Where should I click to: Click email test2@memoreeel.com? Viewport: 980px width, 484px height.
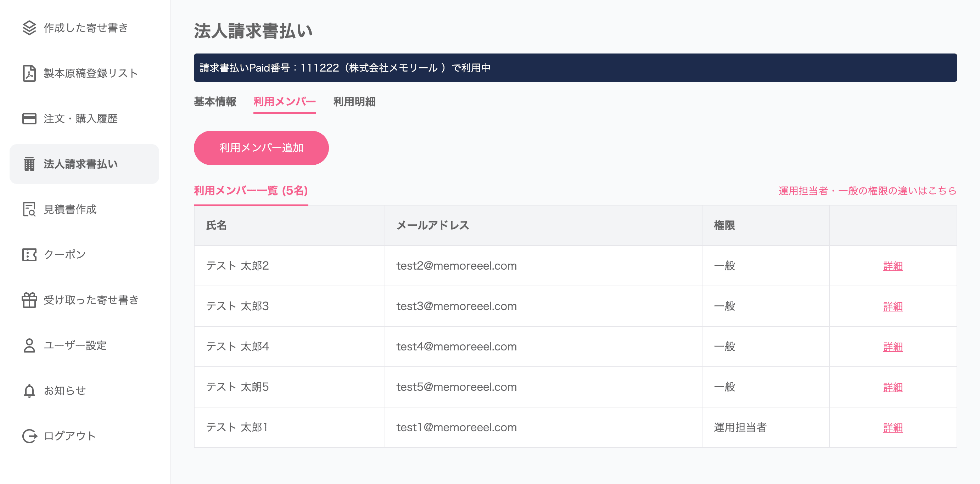point(457,266)
